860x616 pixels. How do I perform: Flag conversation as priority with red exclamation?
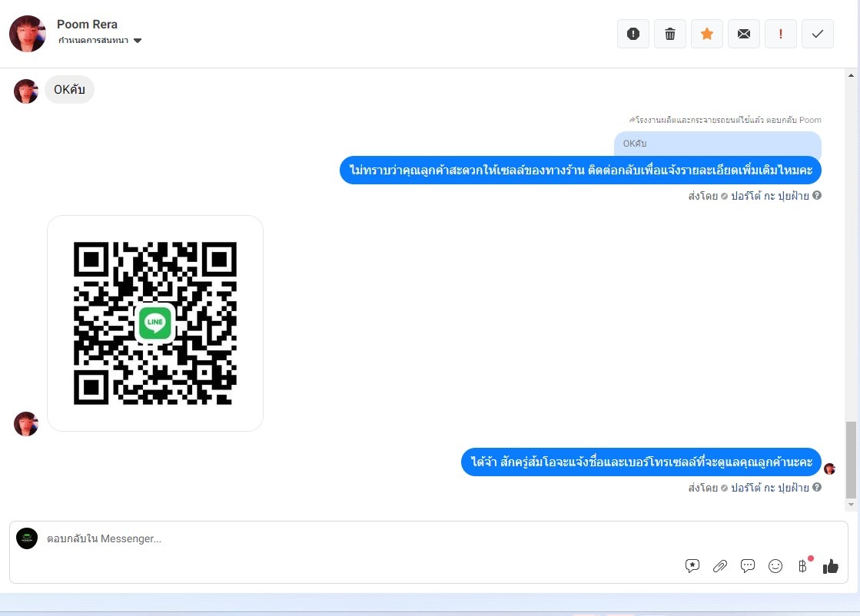pyautogui.click(x=780, y=34)
